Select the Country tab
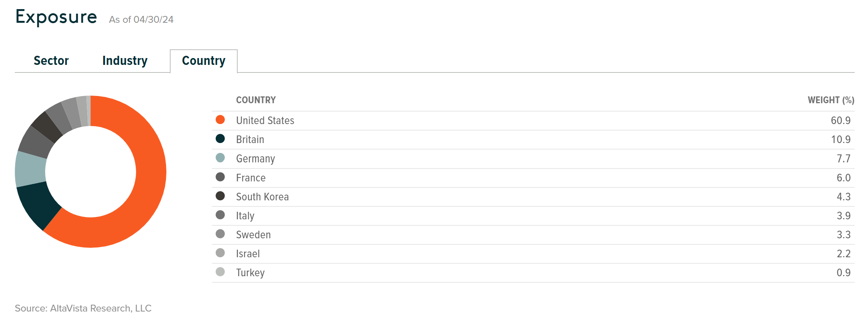Image resolution: width=868 pixels, height=321 pixels. (x=204, y=61)
